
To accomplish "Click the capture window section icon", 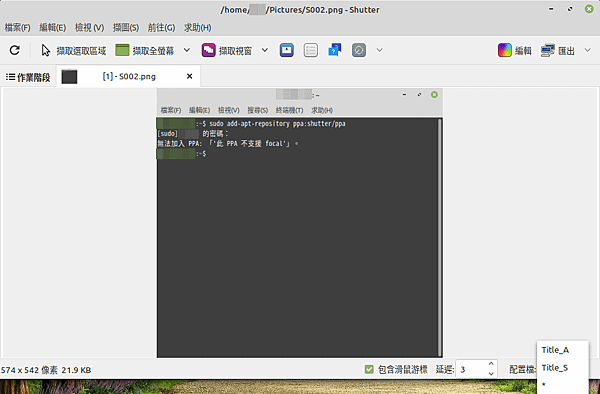I will pos(287,50).
